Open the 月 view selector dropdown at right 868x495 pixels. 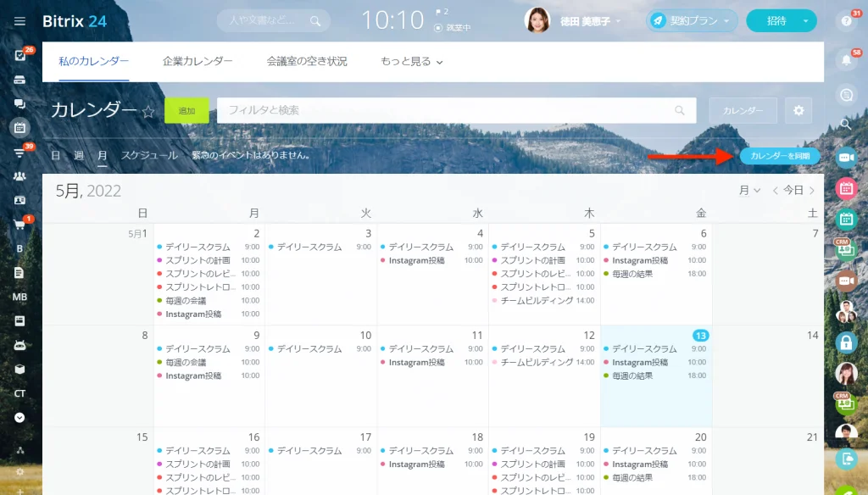pyautogui.click(x=749, y=190)
